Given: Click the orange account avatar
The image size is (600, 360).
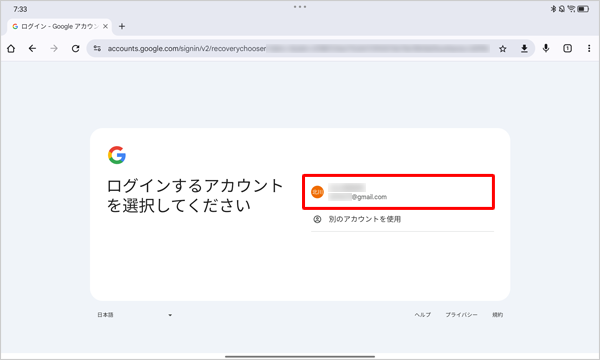Looking at the screenshot, I should pos(317,192).
